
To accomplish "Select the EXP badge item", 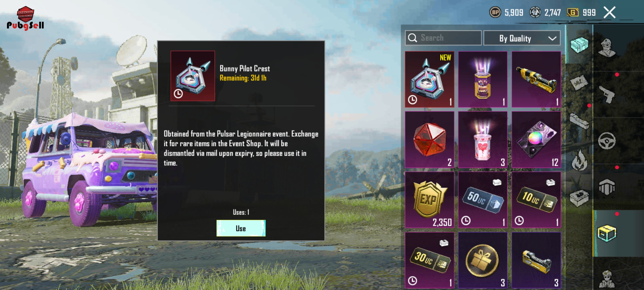I will (430, 200).
